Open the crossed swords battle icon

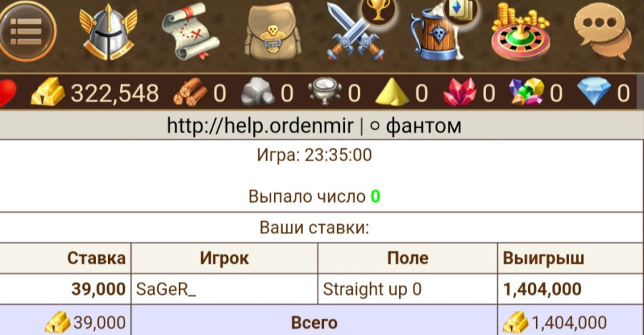click(x=355, y=34)
